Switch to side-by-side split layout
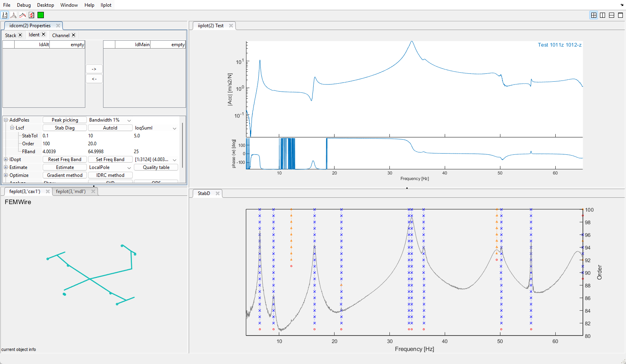This screenshot has width=626, height=364. 602,15
